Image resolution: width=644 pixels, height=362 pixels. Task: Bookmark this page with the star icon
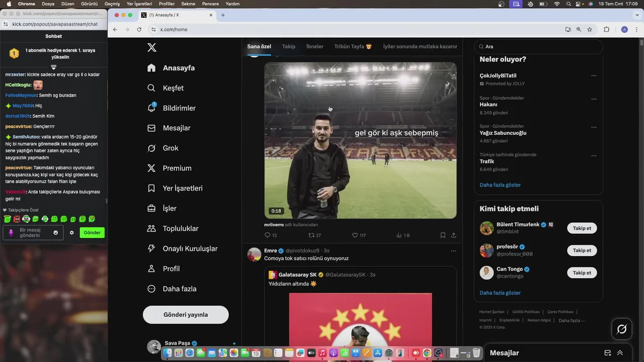tap(590, 30)
